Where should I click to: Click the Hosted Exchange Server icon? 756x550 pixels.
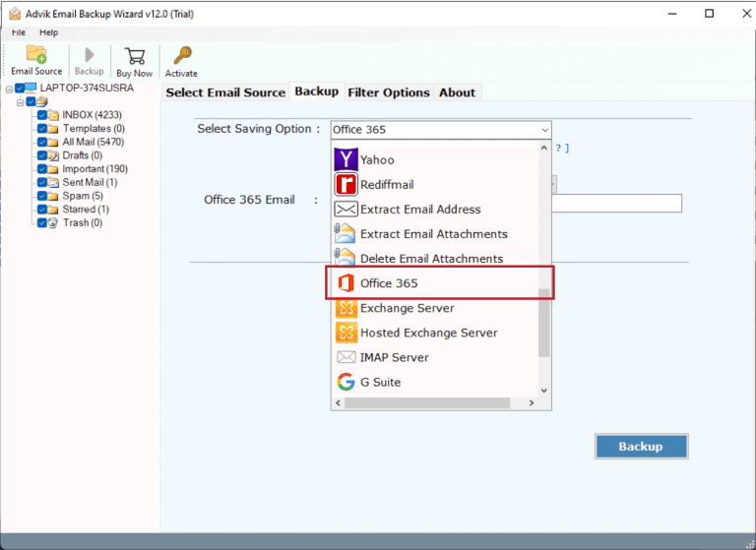click(x=346, y=333)
